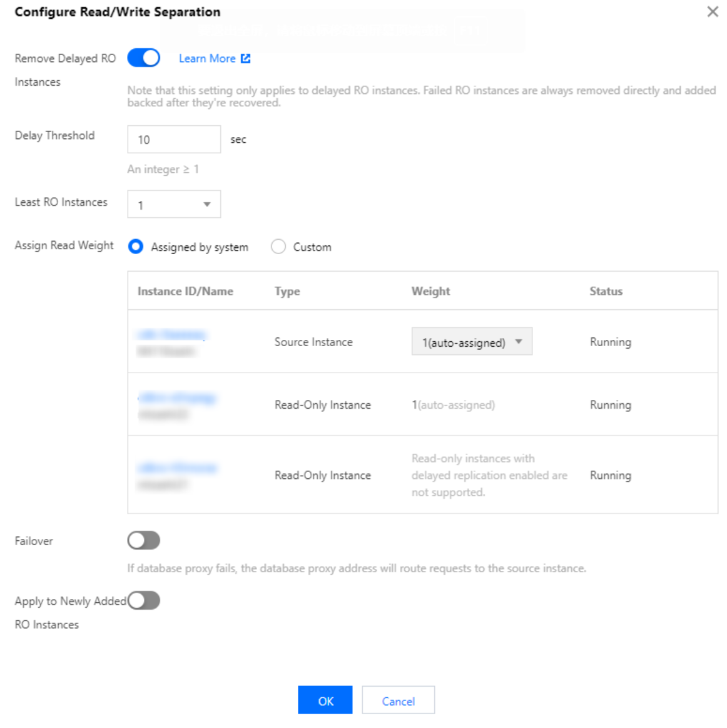Open the second Read-Only Instance ID link
This screenshot has height=728, width=727.
click(x=176, y=468)
